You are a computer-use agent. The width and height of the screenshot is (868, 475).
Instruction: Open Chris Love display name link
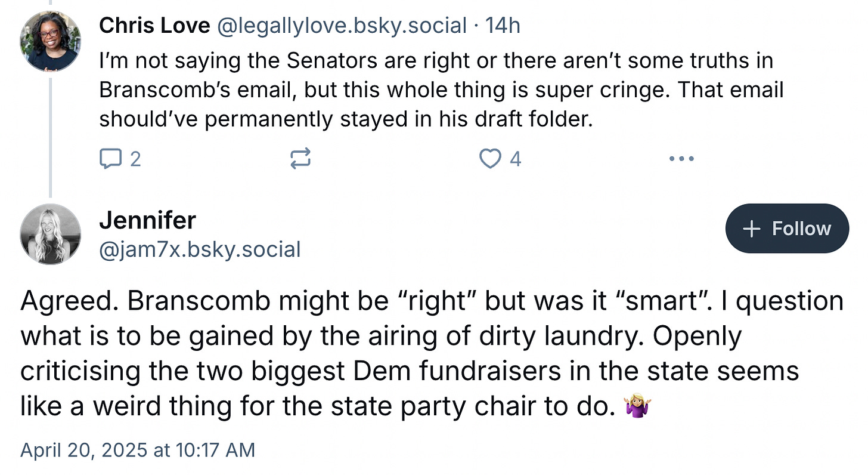tap(154, 25)
